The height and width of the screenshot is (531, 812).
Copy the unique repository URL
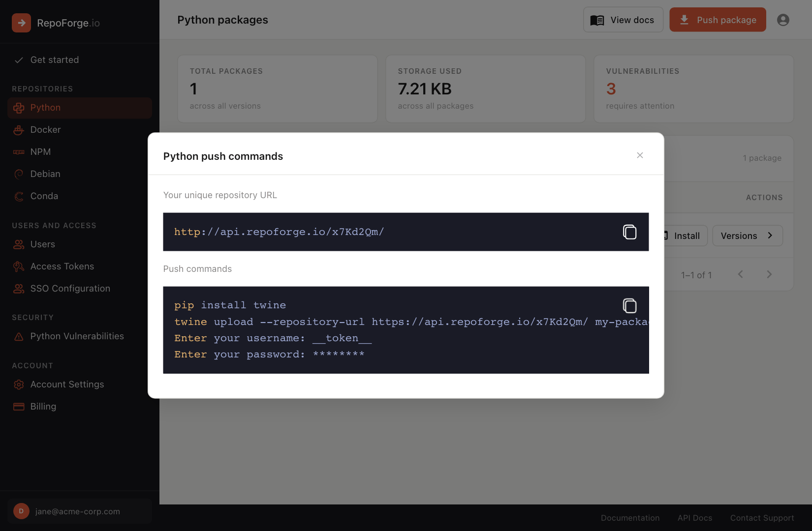click(x=629, y=232)
